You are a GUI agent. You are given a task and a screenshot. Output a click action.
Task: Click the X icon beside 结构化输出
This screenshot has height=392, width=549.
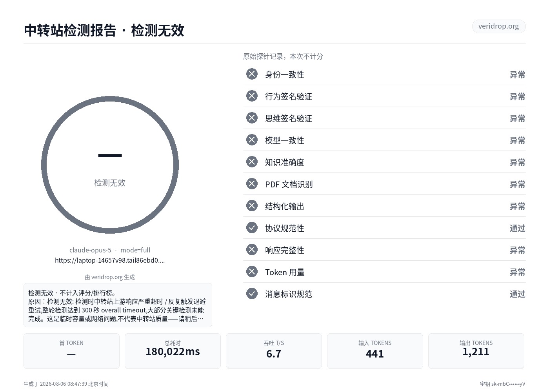[252, 206]
